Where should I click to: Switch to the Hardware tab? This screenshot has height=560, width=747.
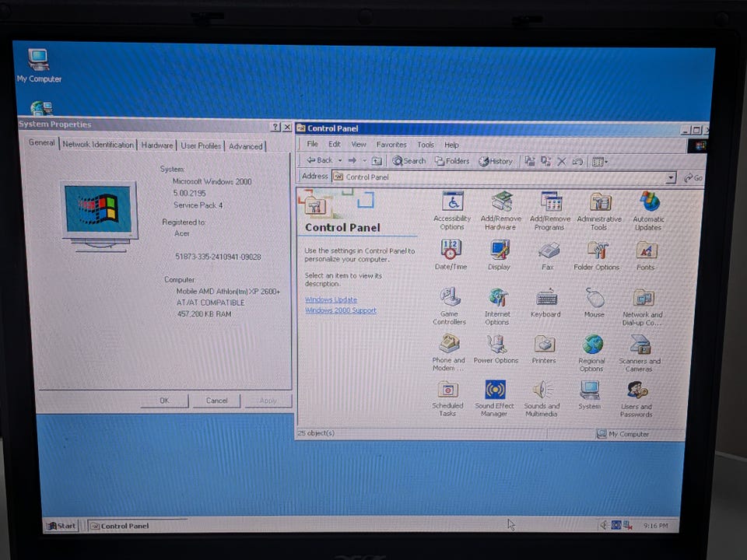156,145
